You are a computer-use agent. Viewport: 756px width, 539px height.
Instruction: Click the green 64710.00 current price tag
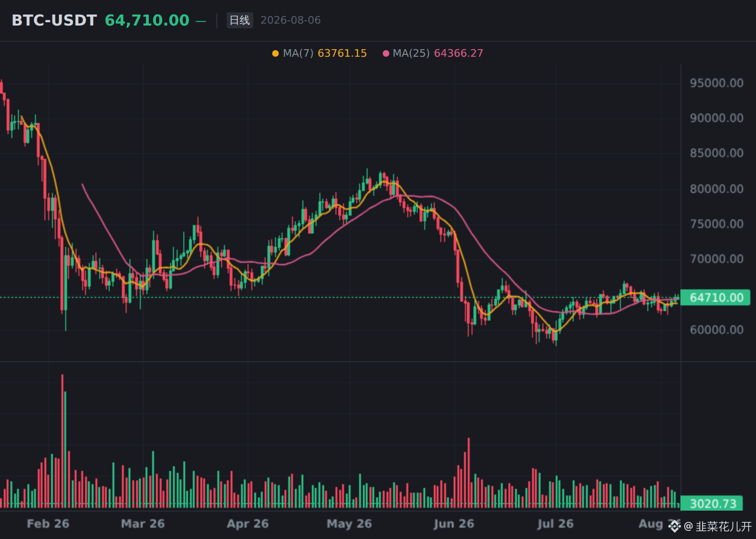point(715,297)
